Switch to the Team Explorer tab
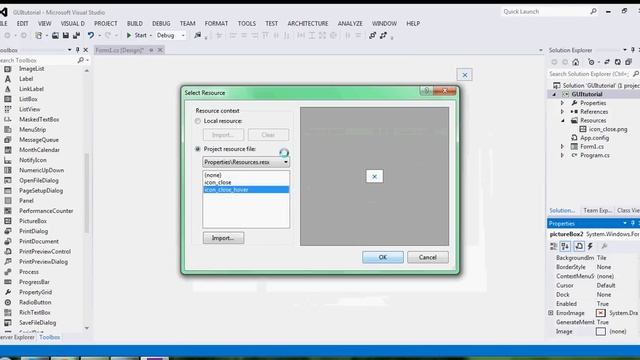This screenshot has height=360, width=640. coord(597,210)
